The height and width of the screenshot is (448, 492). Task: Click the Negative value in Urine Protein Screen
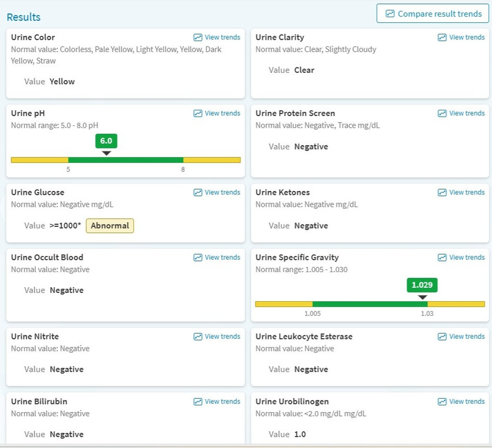pos(311,147)
